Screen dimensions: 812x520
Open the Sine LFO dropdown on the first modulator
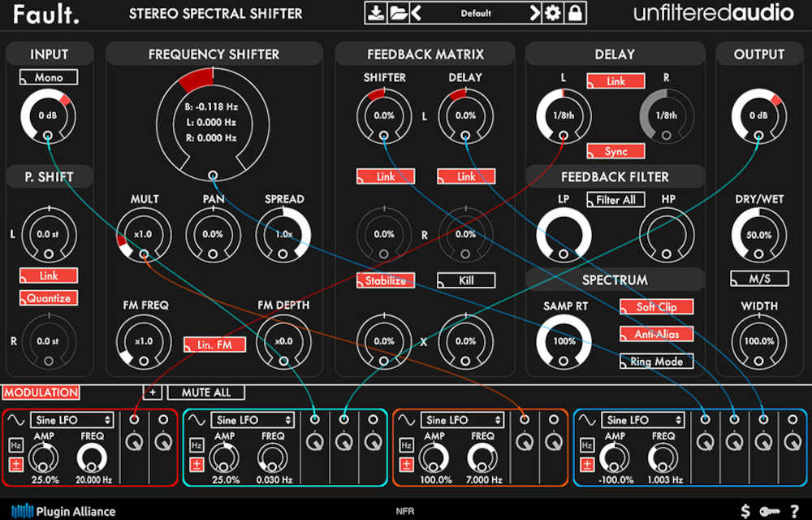point(71,420)
